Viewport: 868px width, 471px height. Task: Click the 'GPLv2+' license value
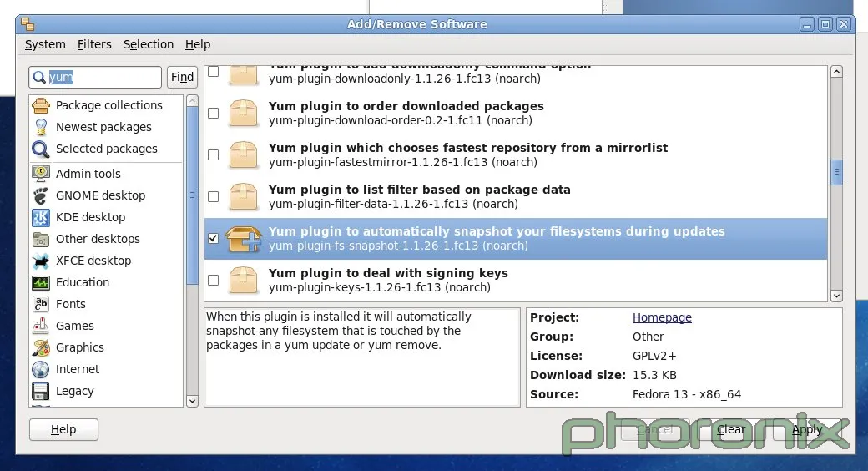[654, 357]
